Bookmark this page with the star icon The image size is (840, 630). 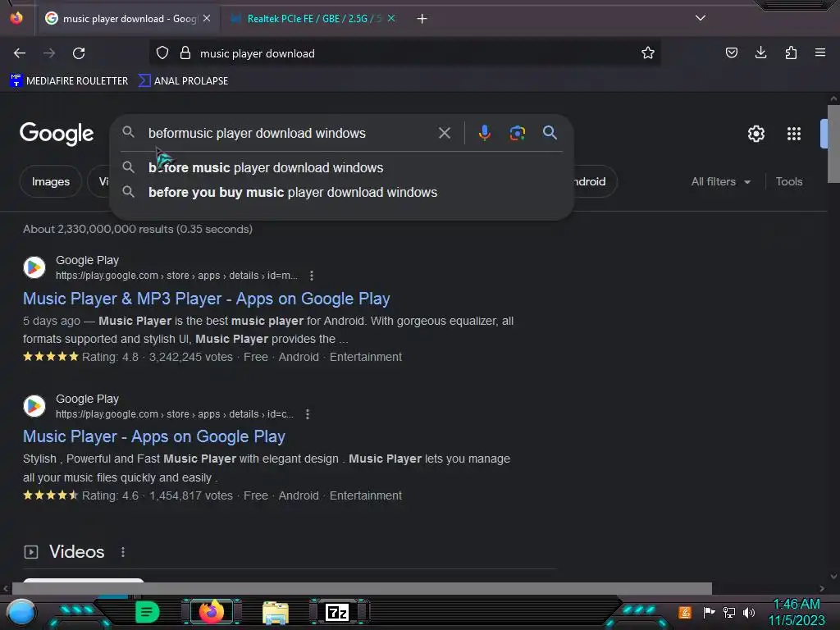click(x=648, y=53)
